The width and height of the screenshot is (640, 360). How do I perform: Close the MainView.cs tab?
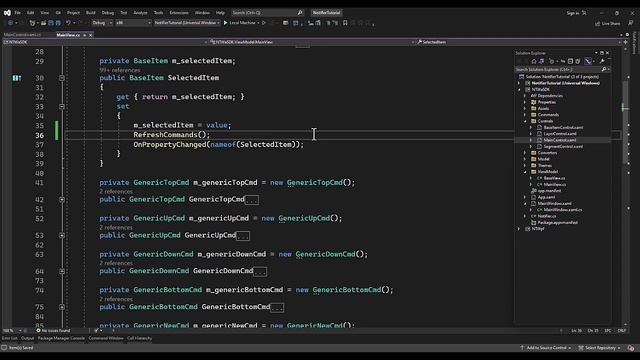point(91,35)
